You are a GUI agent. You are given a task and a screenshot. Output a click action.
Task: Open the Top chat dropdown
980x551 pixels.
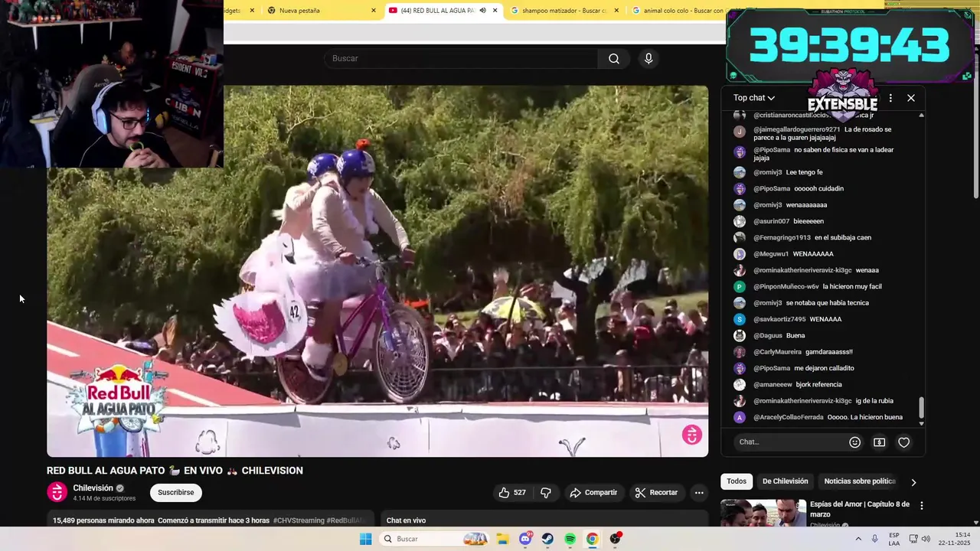(x=754, y=98)
